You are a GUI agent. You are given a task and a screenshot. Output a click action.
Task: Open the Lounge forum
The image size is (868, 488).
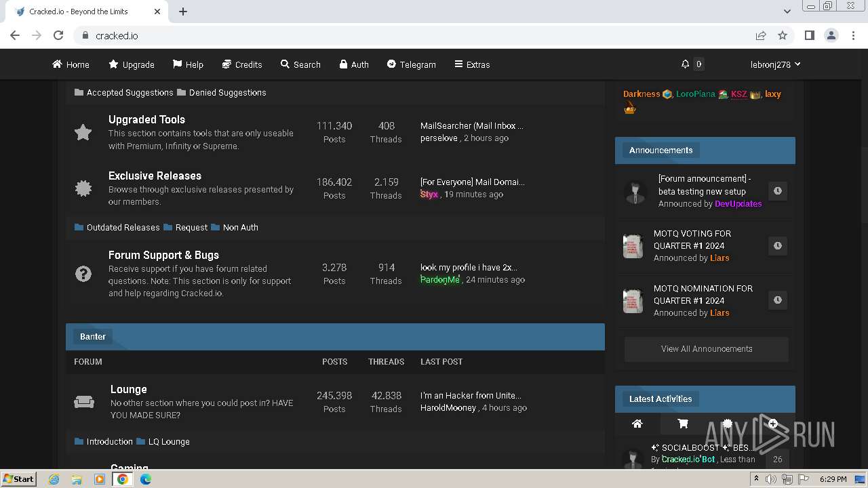pos(128,389)
